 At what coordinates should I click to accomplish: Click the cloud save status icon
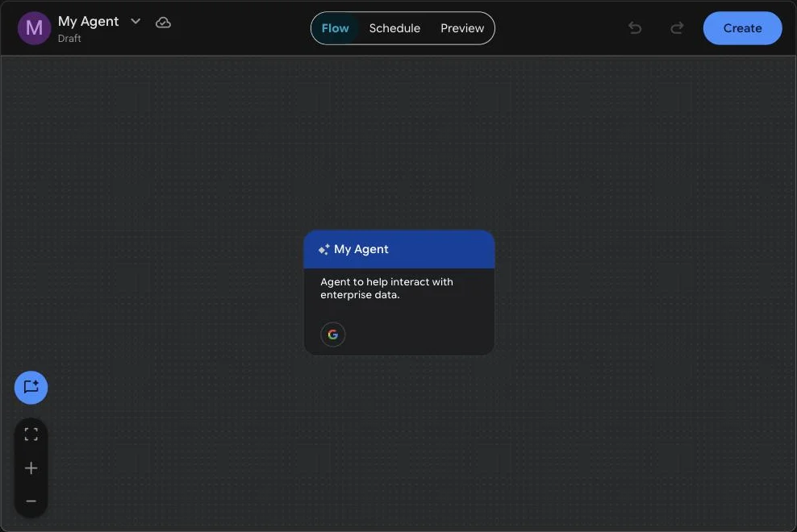(163, 23)
